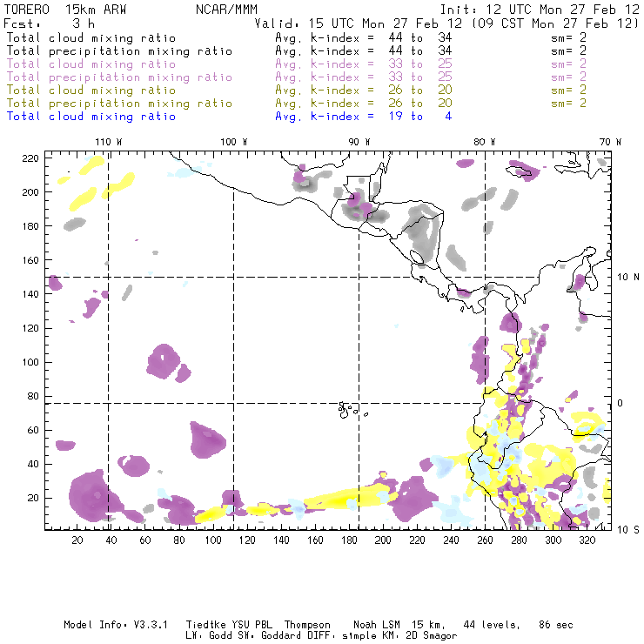Click '320' on the horizontal axis
Screen dimensions: 644x644
587,540
